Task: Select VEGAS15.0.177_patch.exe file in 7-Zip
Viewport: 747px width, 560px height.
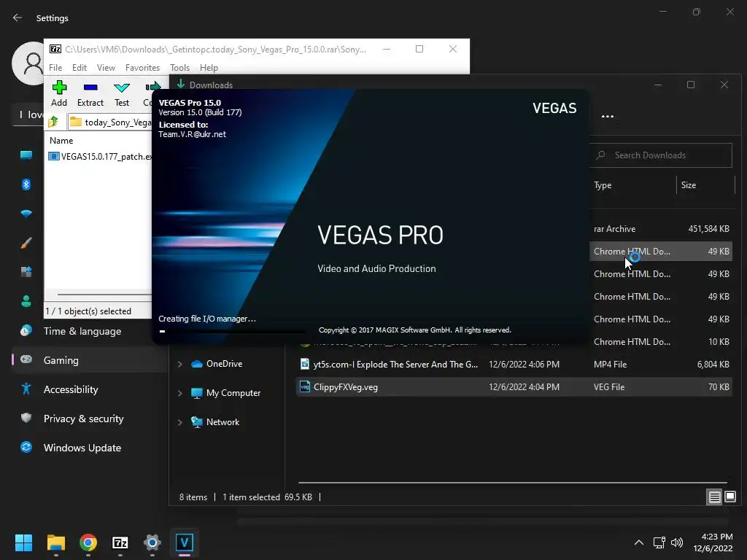Action: click(100, 156)
